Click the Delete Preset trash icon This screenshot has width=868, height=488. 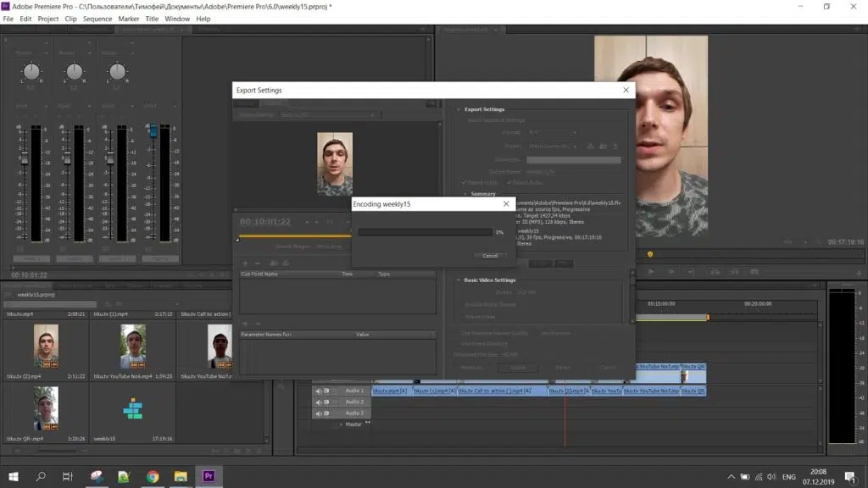click(615, 146)
